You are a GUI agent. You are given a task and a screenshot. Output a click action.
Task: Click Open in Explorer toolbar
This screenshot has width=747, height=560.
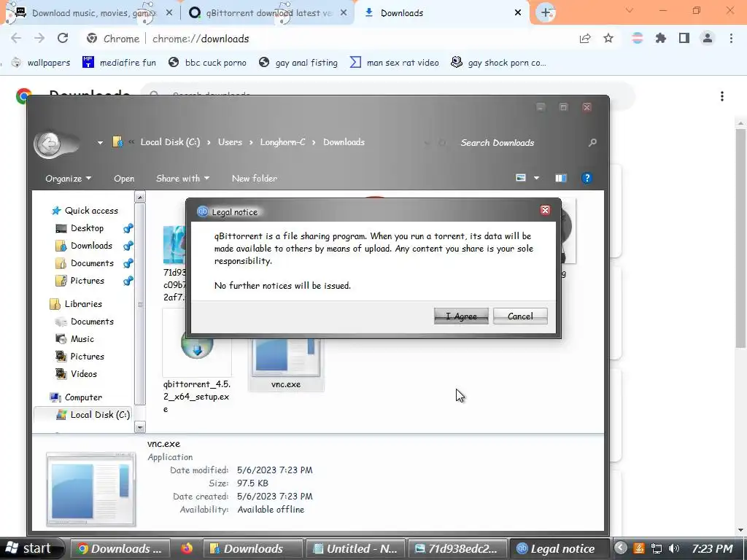[x=124, y=178]
